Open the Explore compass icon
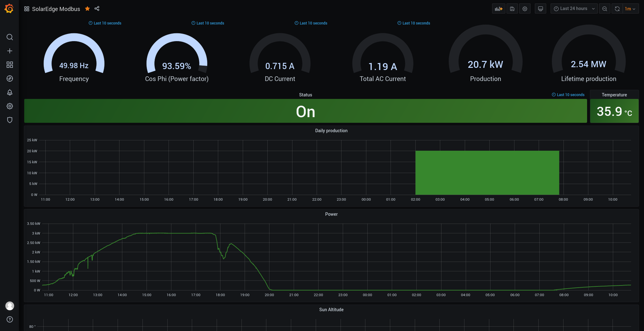Viewport: 644px width, 331px height. [x=10, y=79]
